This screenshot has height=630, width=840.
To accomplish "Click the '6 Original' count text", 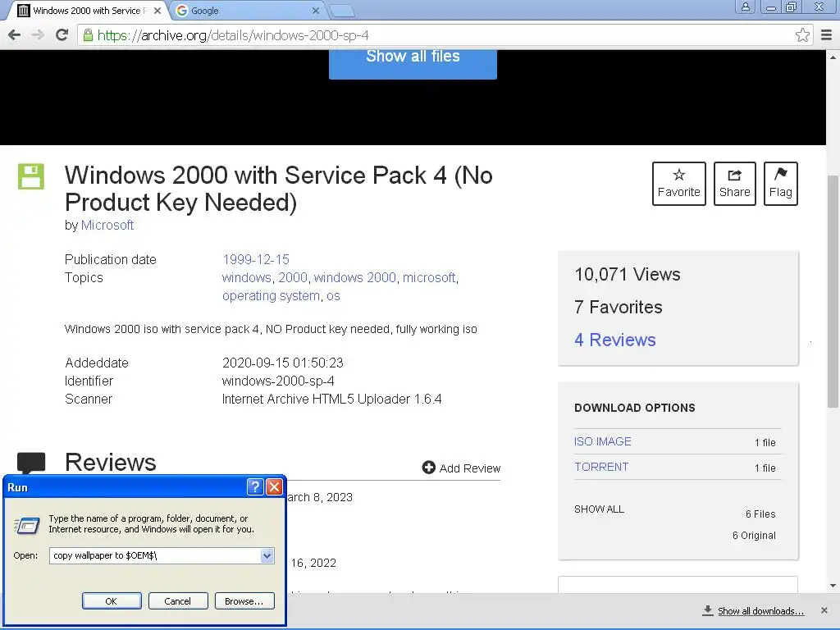I will click(x=754, y=535).
